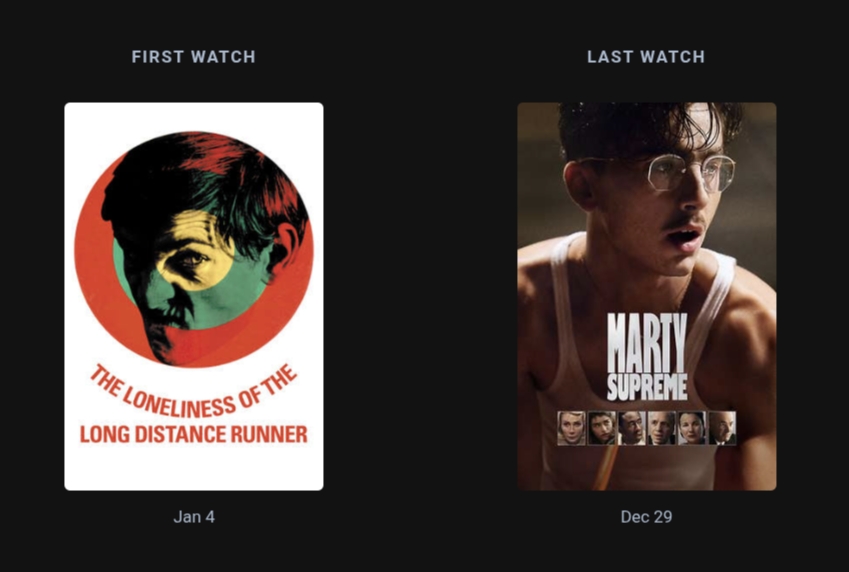Select the Jan 4 date label
Image resolution: width=849 pixels, height=572 pixels.
[194, 517]
